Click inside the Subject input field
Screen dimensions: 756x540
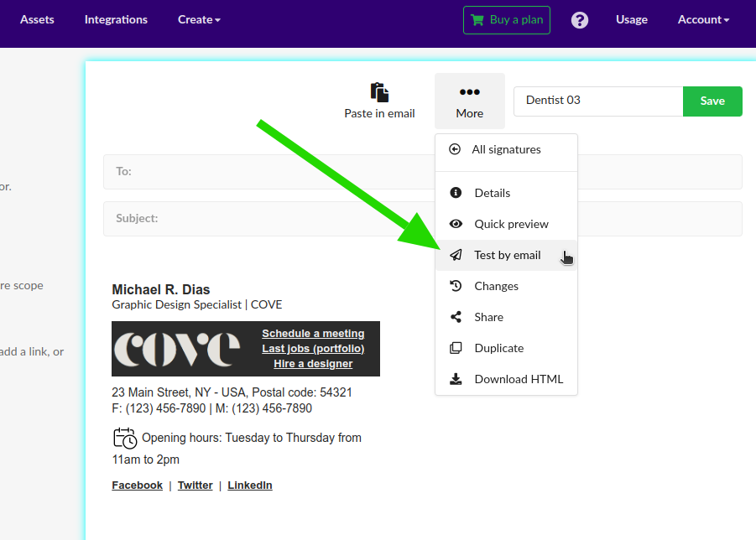click(x=252, y=219)
